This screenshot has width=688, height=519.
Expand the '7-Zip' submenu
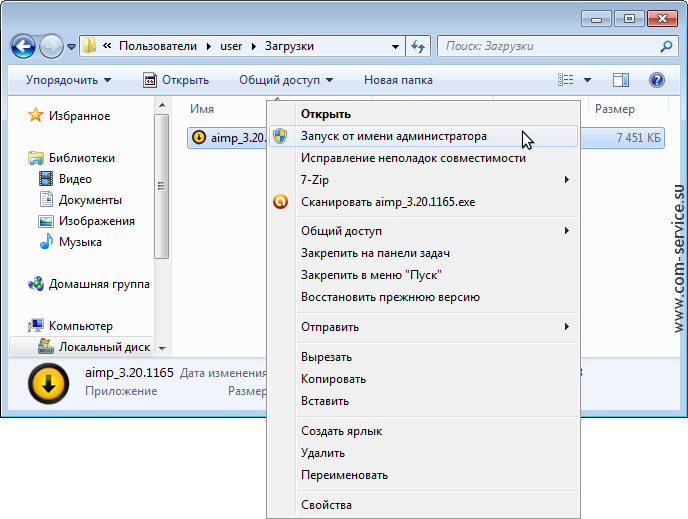point(424,180)
